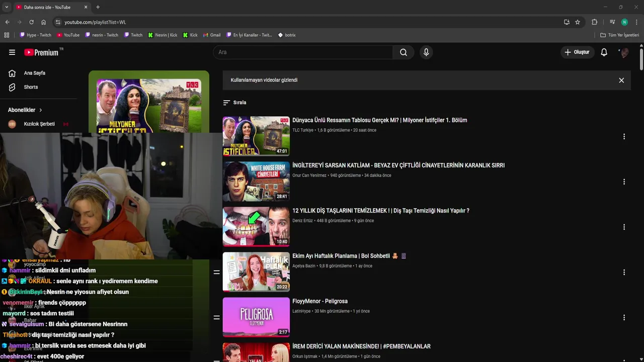Open Açelya Bazin channel link
The width and height of the screenshot is (644, 362).
click(x=304, y=266)
